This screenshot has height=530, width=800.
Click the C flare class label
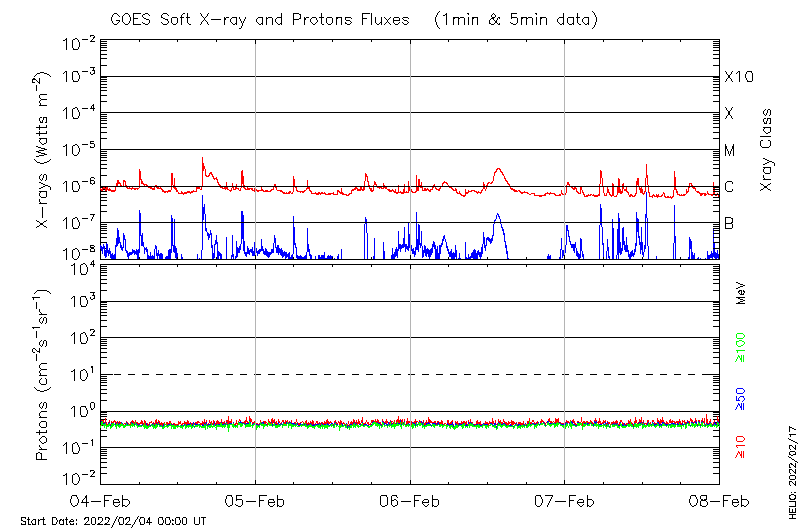[x=729, y=187]
